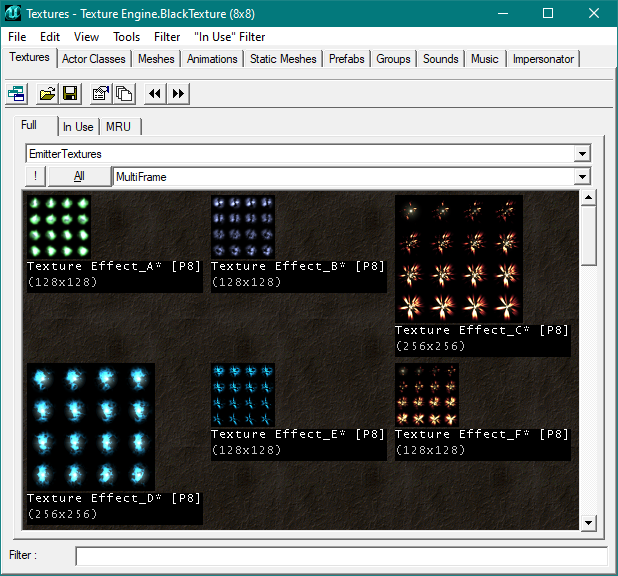Open the "In Use" Filter menu

[230, 37]
